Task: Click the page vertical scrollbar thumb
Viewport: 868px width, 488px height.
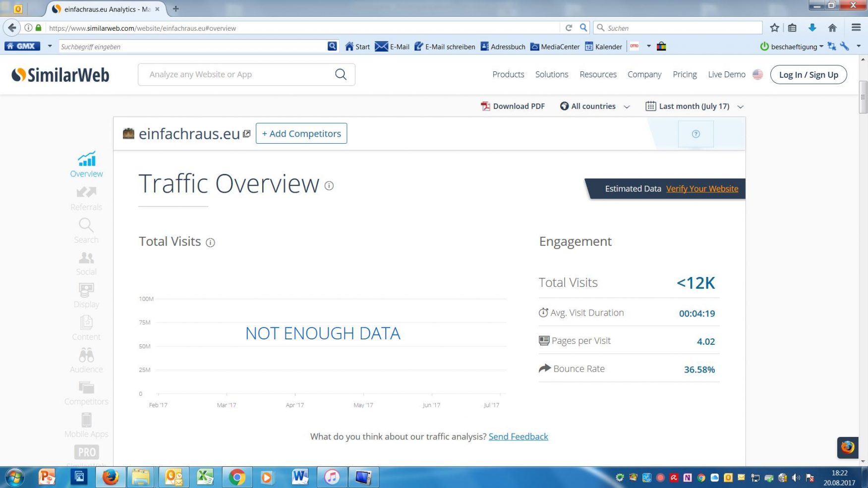Action: click(x=863, y=97)
